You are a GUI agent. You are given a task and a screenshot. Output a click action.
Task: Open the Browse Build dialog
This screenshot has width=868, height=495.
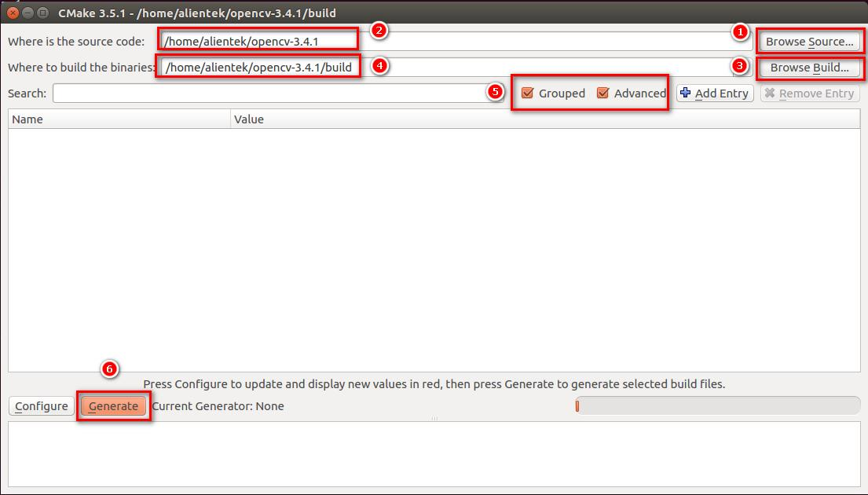tap(810, 68)
